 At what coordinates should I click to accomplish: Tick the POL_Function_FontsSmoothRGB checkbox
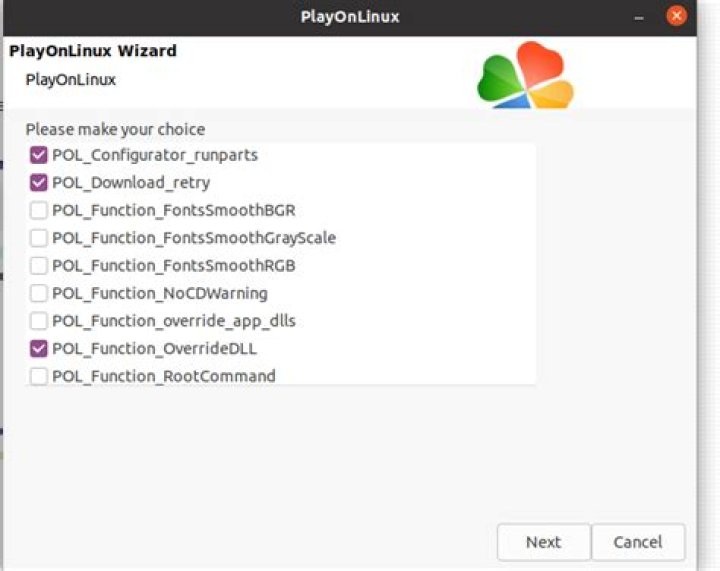(x=39, y=265)
